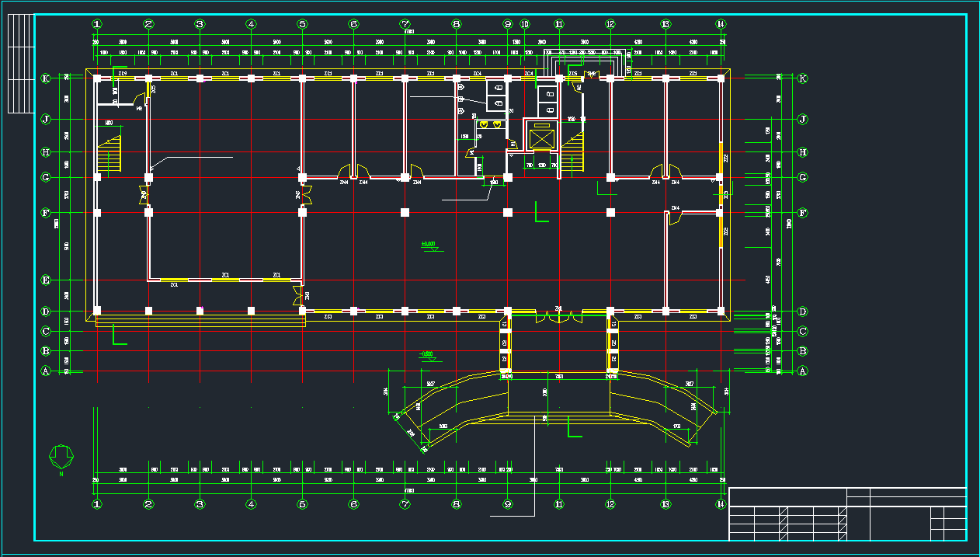980x557 pixels.
Task: Click the -0.600 elevation marker
Action: 427,356
